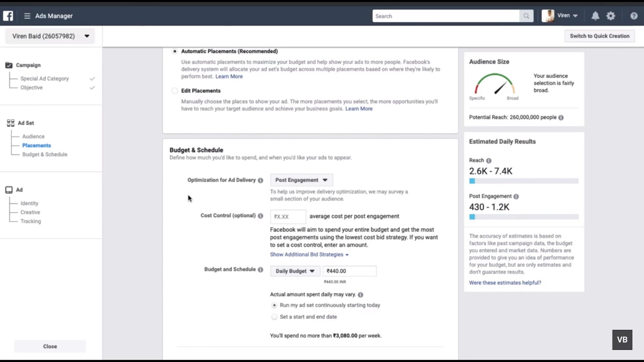Go to Placements step
Screen dimensions: 644x362
click(x=37, y=146)
